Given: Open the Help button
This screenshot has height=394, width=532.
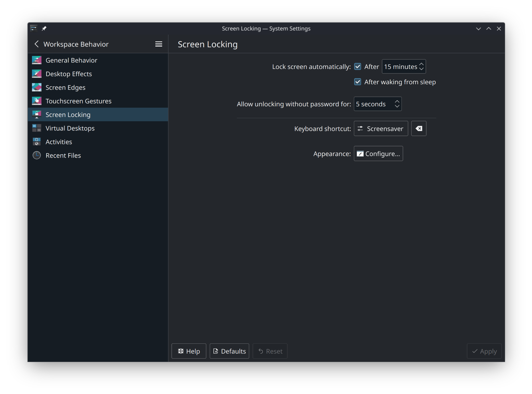Looking at the screenshot, I should (x=189, y=351).
